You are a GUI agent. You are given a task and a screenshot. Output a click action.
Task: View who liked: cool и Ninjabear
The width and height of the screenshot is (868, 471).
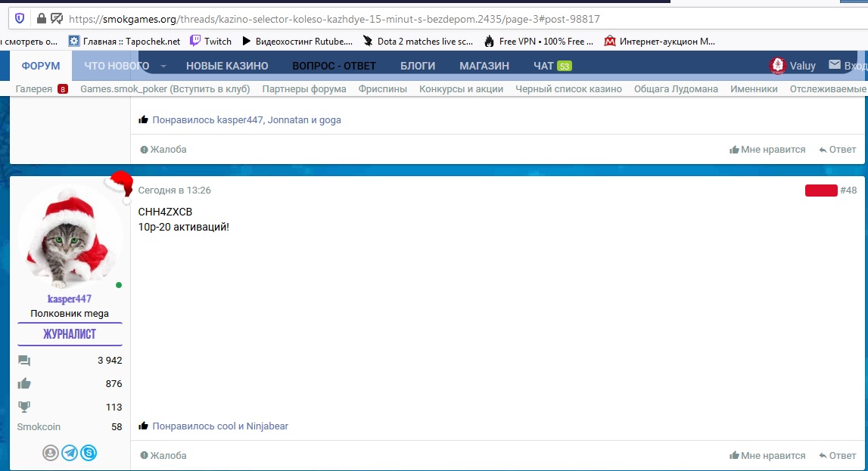220,426
